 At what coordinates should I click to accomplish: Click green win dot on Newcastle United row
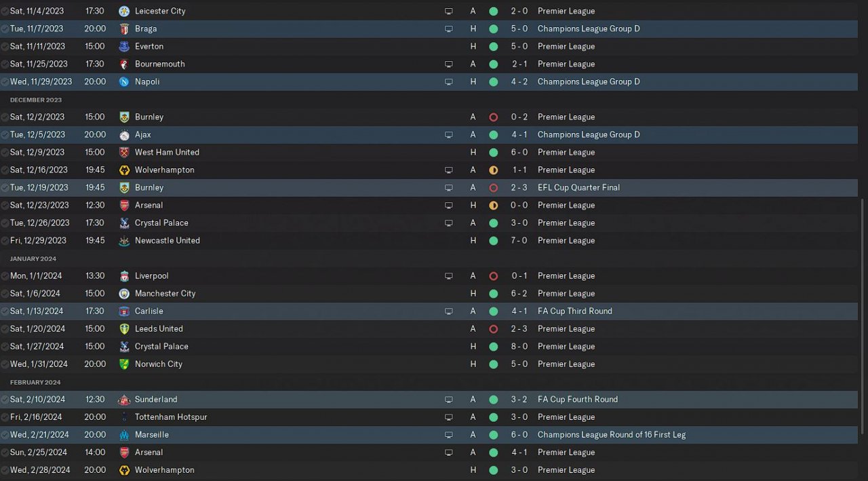point(493,240)
